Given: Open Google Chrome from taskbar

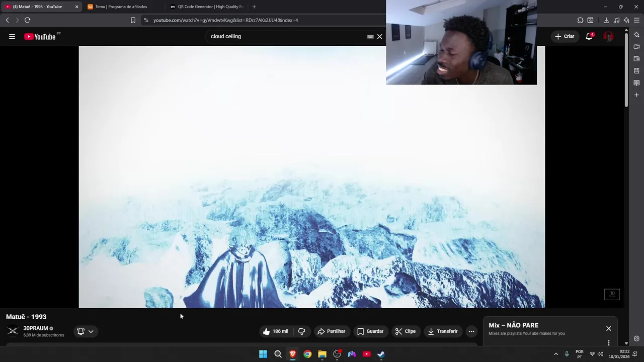Looking at the screenshot, I should click(307, 354).
